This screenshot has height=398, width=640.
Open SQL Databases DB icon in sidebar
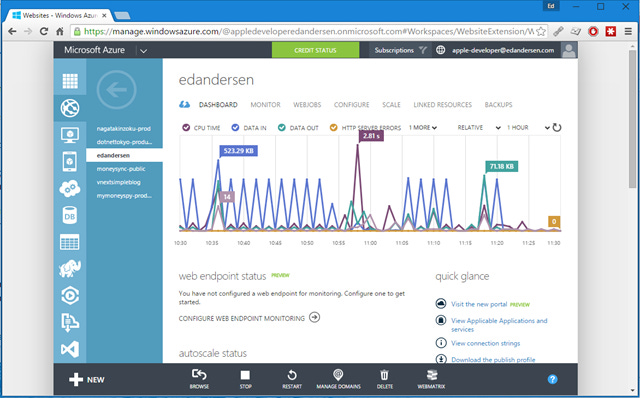point(70,215)
